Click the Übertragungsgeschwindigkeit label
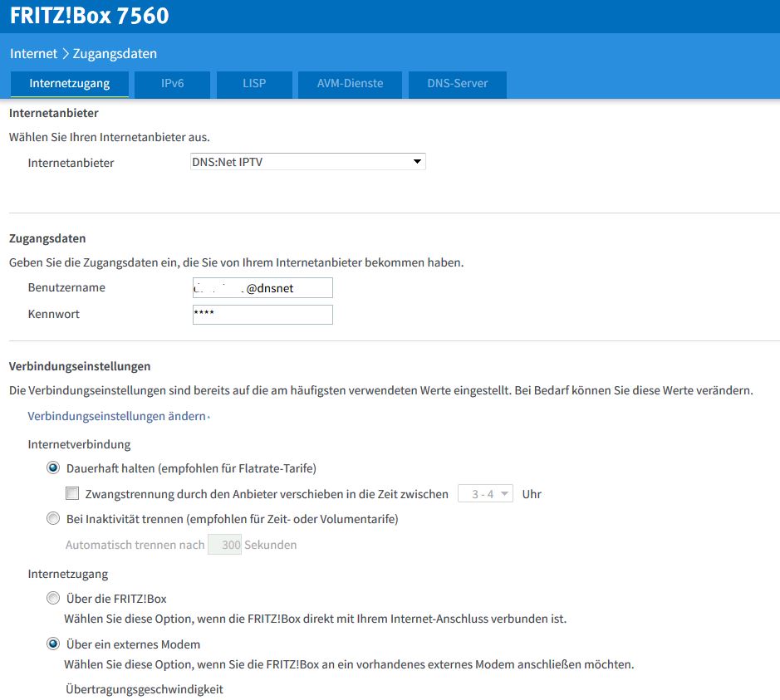780x700 pixels. 145,689
